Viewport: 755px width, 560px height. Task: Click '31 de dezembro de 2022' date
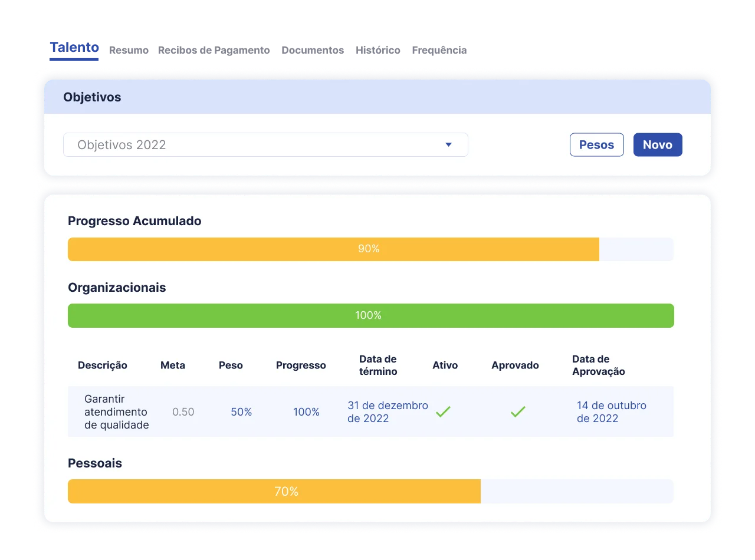388,412
